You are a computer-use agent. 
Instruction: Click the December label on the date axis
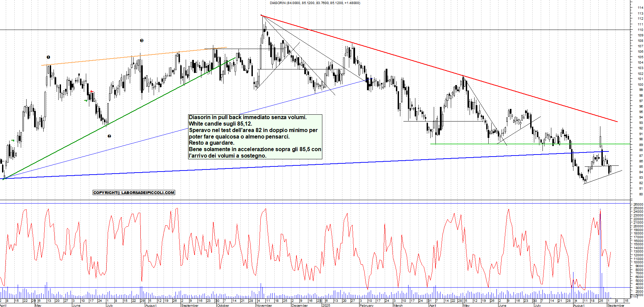click(300, 305)
